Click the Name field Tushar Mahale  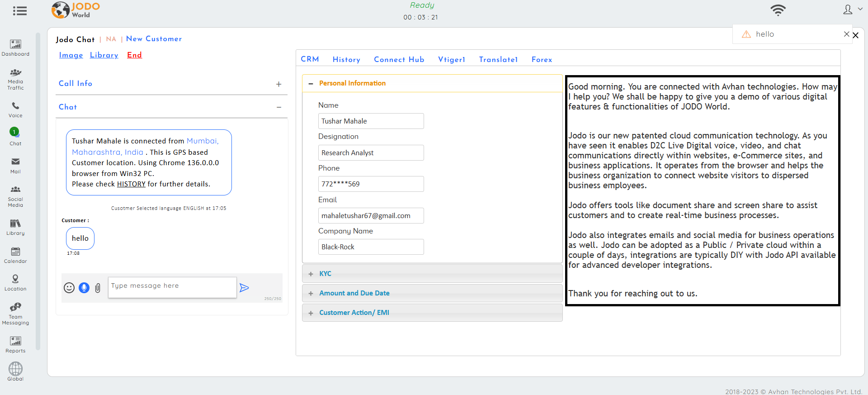(371, 121)
